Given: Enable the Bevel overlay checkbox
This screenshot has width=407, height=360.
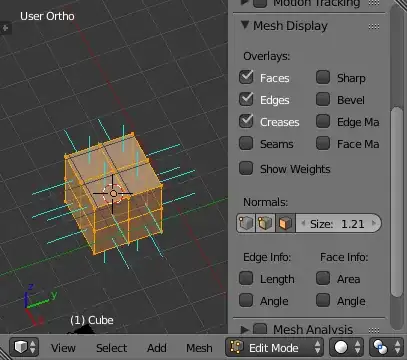Looking at the screenshot, I should point(323,99).
